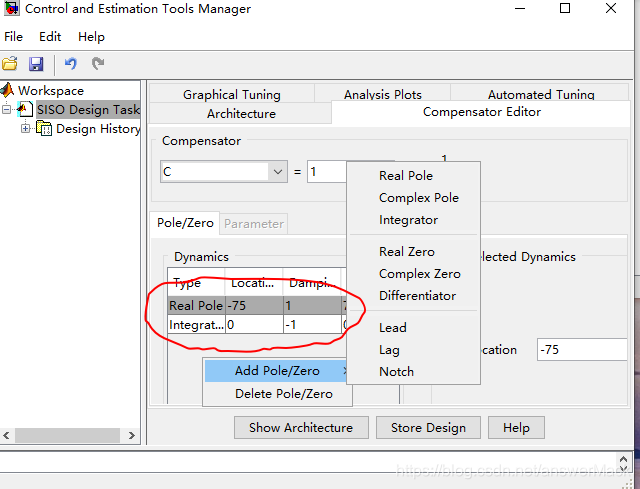
Task: Click right arrow of tree horizontal scrollbar
Action: pos(131,435)
